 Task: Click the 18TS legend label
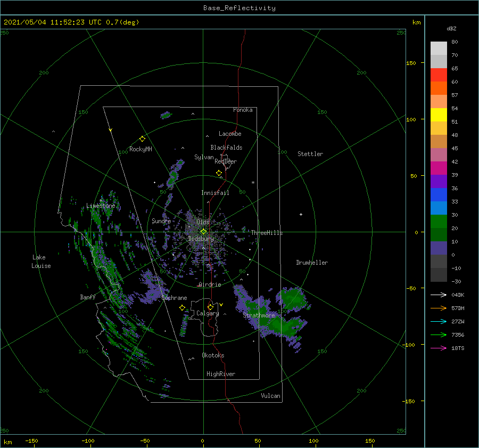click(458, 348)
